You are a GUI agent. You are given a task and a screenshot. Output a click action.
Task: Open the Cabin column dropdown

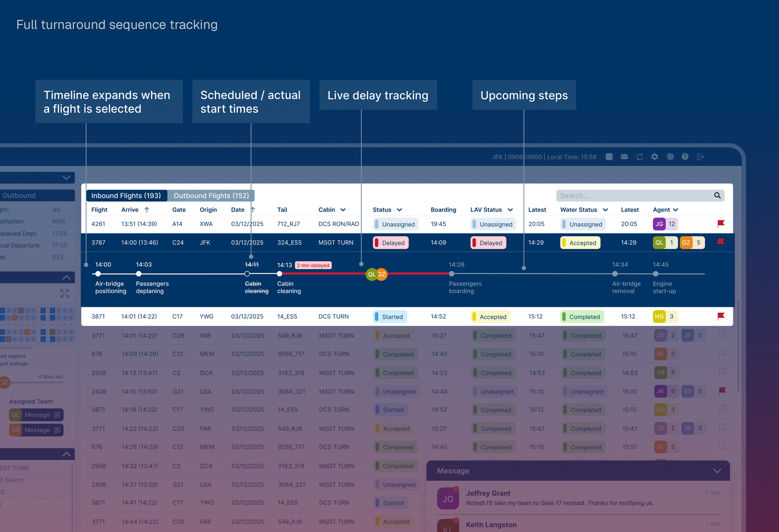(x=343, y=210)
